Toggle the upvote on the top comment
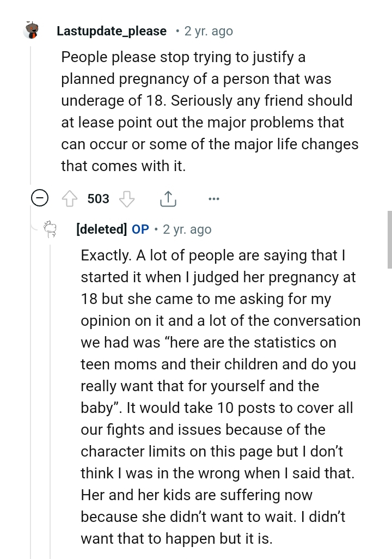The height and width of the screenshot is (559, 392). tap(70, 199)
